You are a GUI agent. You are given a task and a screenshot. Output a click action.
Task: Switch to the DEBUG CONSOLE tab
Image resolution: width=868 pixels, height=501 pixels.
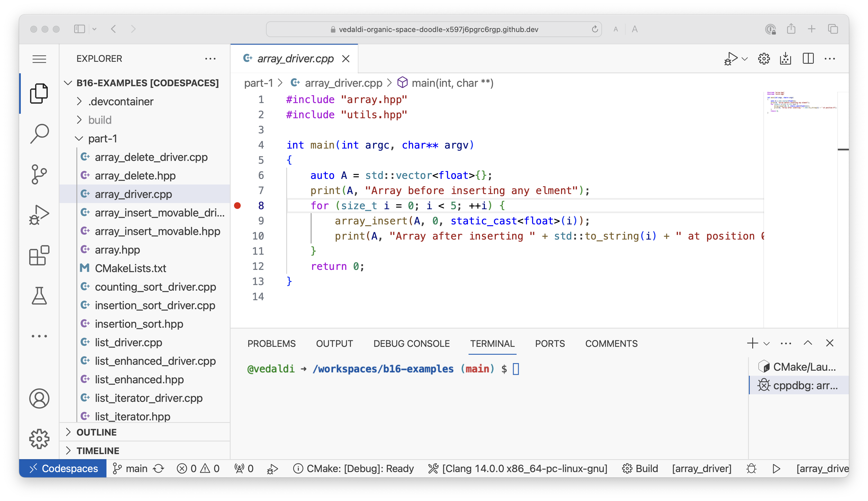[411, 343]
